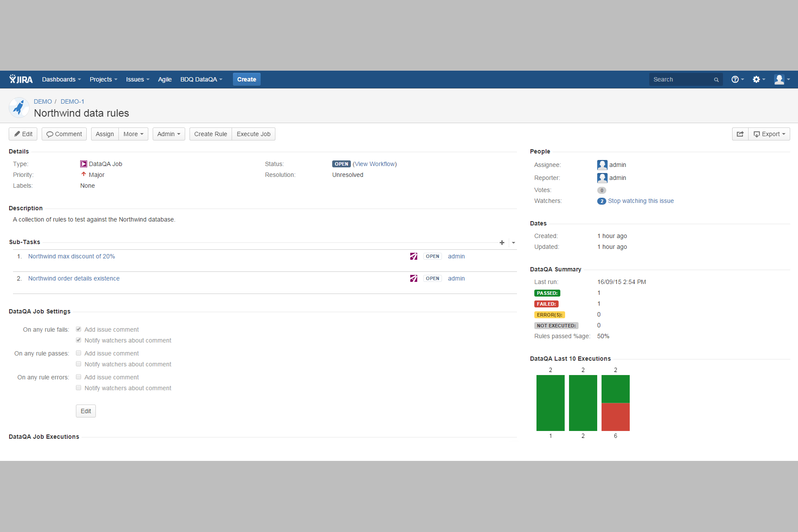
Task: Click the votes count badge
Action: pos(602,190)
